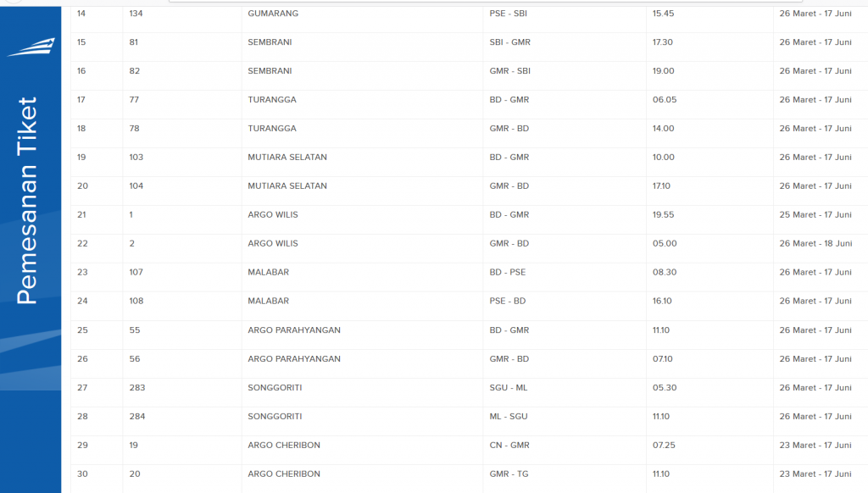
Task: Select the ML - SGU route cell
Action: [509, 417]
